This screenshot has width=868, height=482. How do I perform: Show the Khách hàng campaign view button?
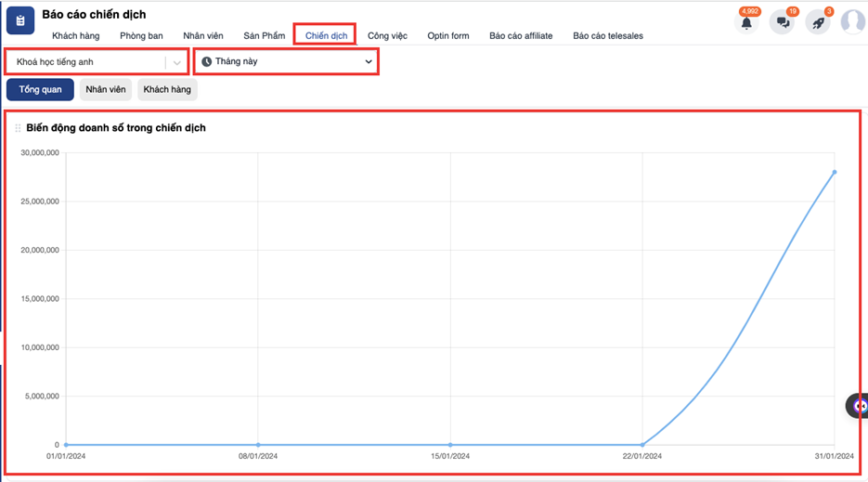click(167, 89)
